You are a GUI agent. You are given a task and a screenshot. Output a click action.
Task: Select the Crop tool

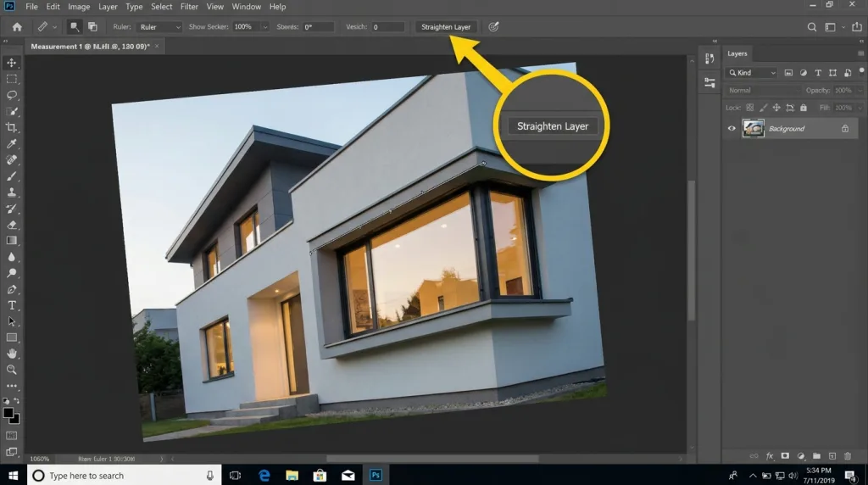pos(12,127)
